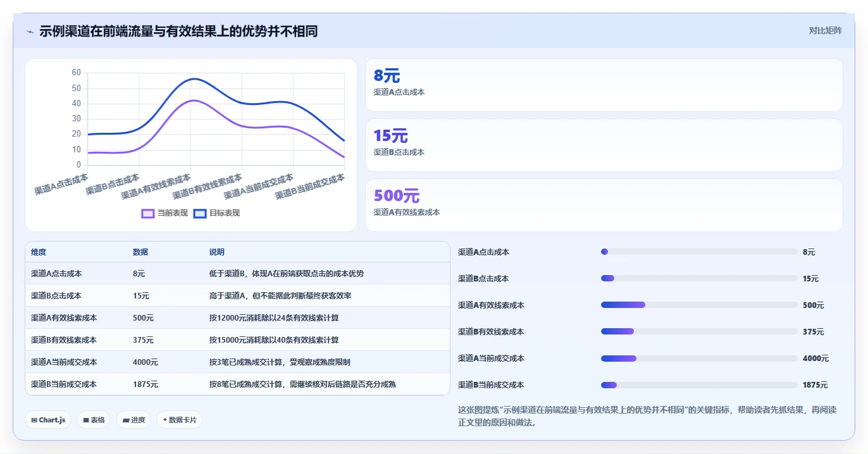Viewport: 868px width, 454px height.
Task: Select table cell 渠道B当前成交成本
Action: 64,384
